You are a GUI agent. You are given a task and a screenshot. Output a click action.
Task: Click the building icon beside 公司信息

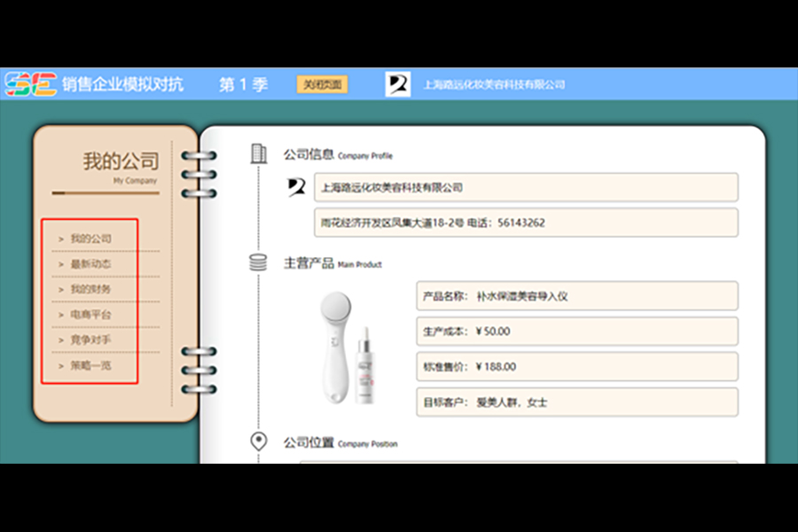click(x=259, y=153)
